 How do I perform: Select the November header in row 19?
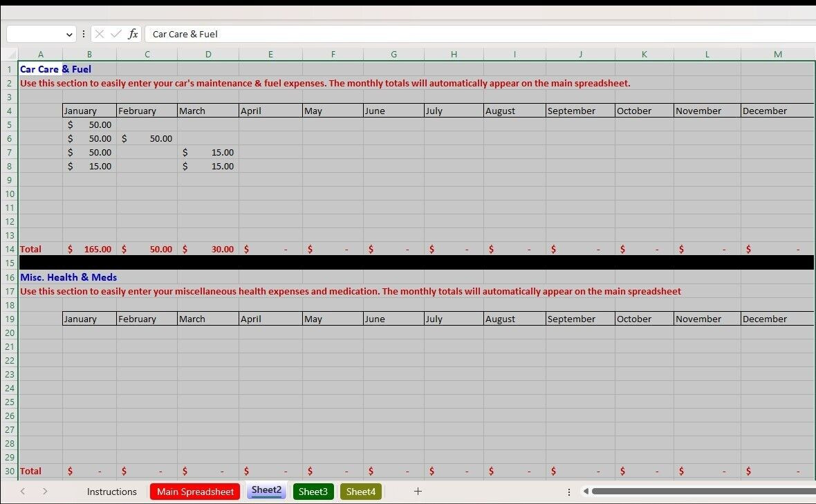point(707,319)
